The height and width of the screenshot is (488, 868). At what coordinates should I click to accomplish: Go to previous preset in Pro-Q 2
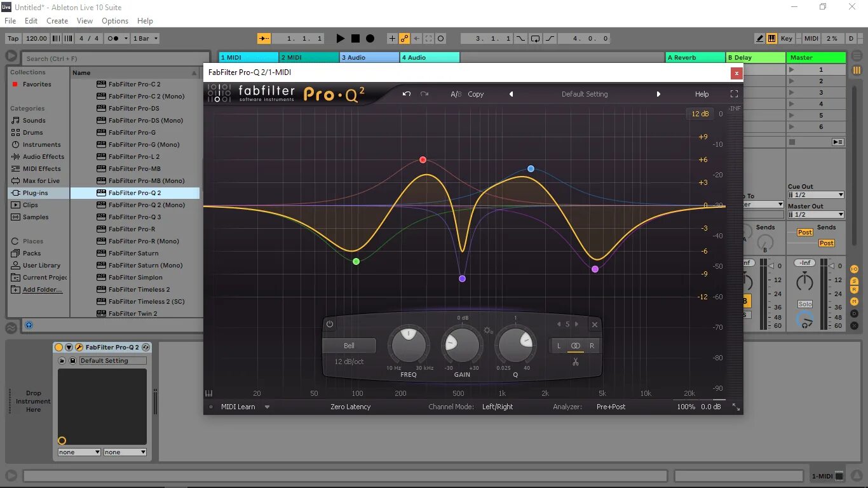click(x=511, y=94)
